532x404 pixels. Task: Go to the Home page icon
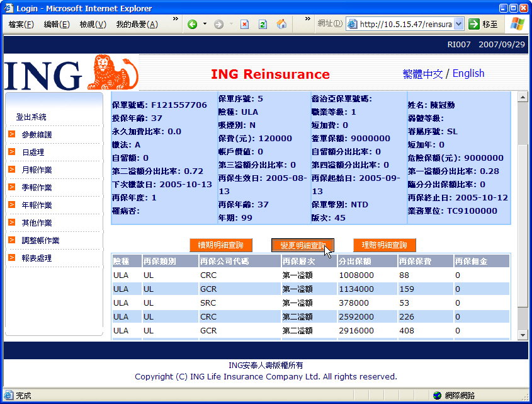tap(281, 24)
